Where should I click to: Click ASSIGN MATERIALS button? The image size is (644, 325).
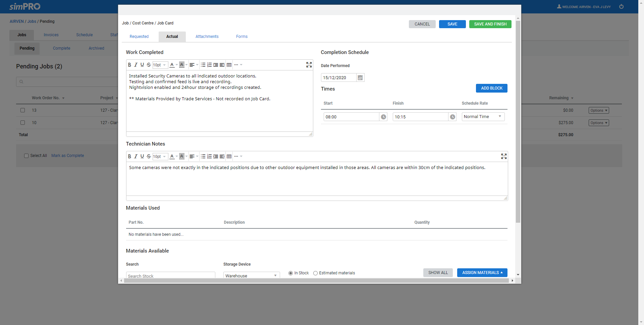(482, 273)
